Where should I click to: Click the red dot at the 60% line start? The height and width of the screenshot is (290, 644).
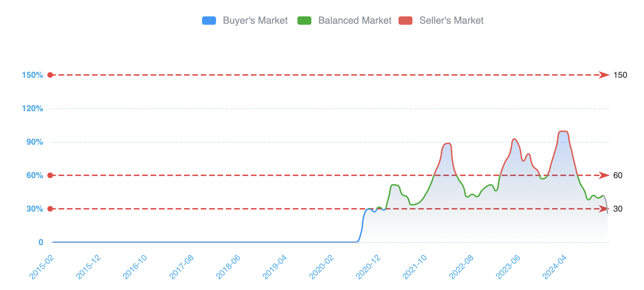click(x=50, y=175)
